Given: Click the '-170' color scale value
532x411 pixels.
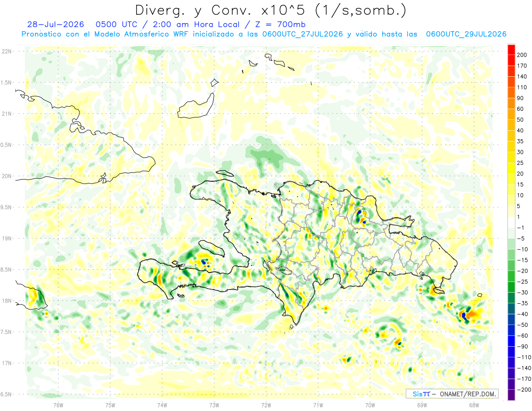Looking at the screenshot, I should coord(525,379).
